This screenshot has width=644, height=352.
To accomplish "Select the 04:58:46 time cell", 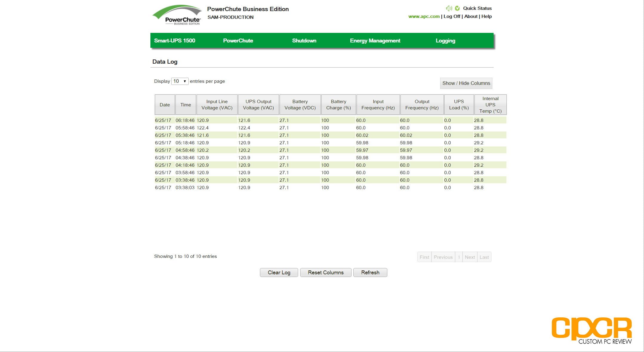I will click(x=185, y=150).
